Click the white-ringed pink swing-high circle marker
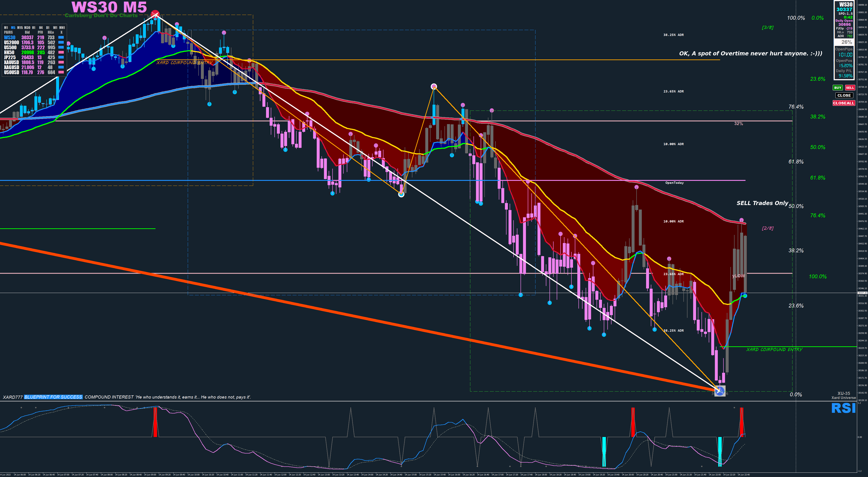Screen dimensions: 868x477 [434, 87]
